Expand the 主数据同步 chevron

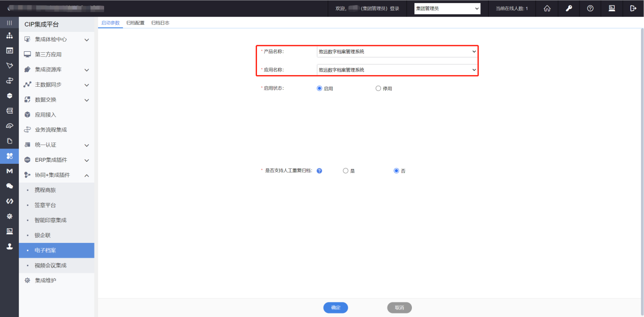click(x=87, y=85)
